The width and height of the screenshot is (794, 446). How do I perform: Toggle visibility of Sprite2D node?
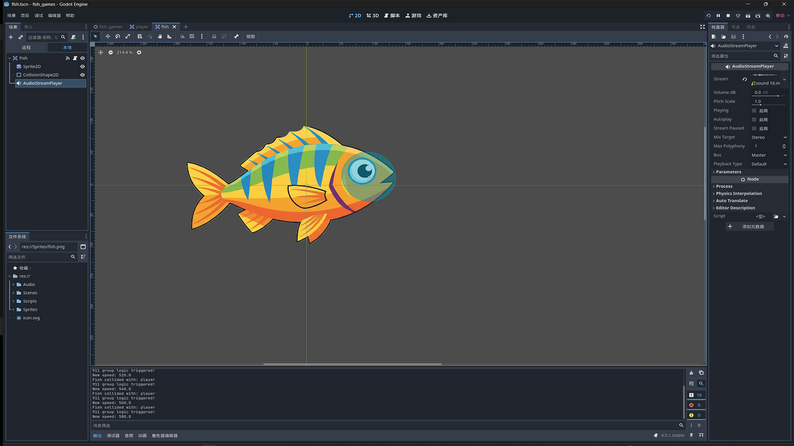point(83,66)
